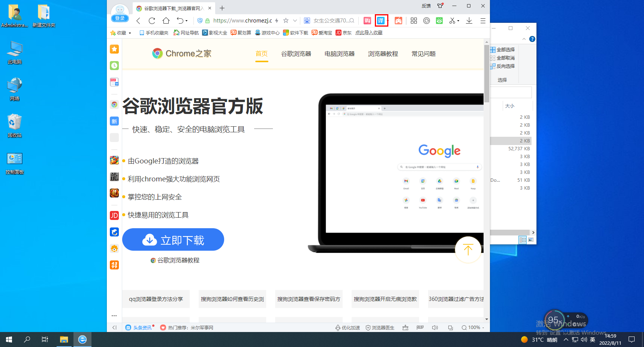The image size is (644, 347).
Task: Open the 谷歌浏览器 nav item
Action: [296, 54]
